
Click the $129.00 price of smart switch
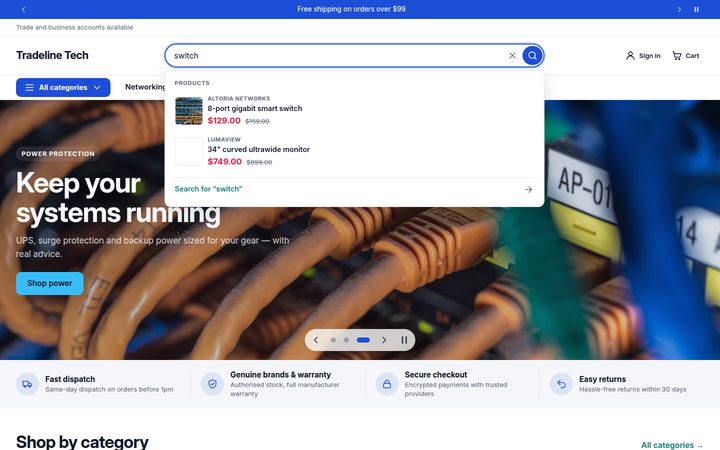pos(224,121)
